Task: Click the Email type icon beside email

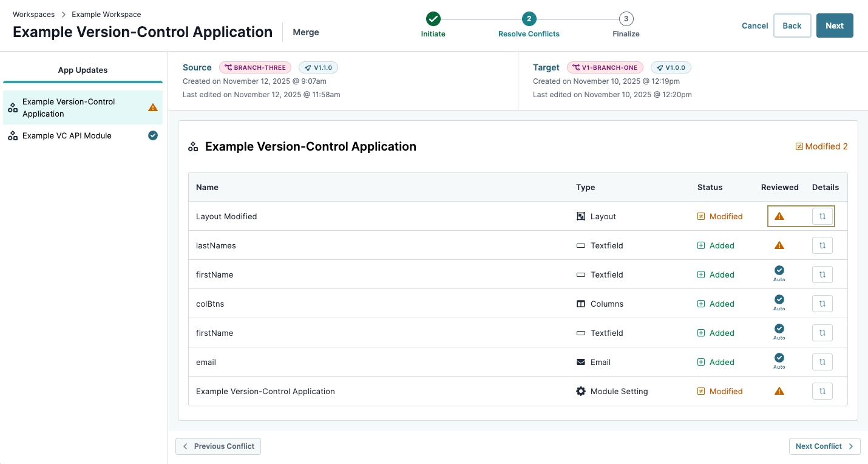Action: 581,362
